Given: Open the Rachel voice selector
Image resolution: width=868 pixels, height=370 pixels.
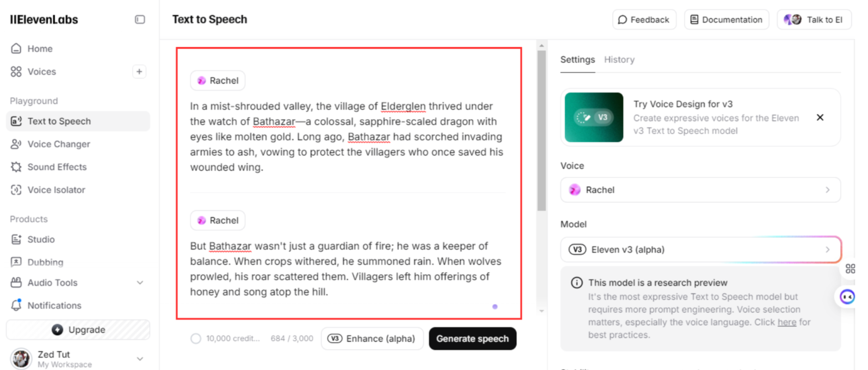Looking at the screenshot, I should (x=700, y=190).
